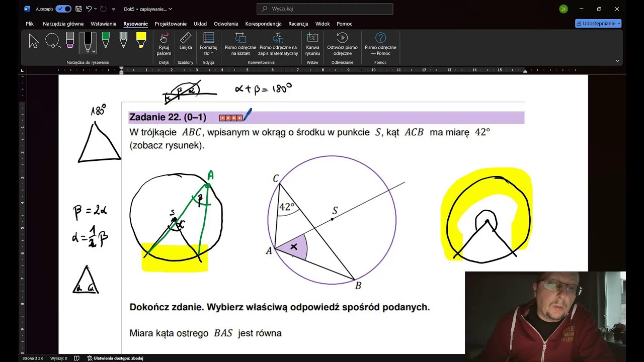Open the ZK user account avatar
This screenshot has height=362, width=644.
point(563,9)
